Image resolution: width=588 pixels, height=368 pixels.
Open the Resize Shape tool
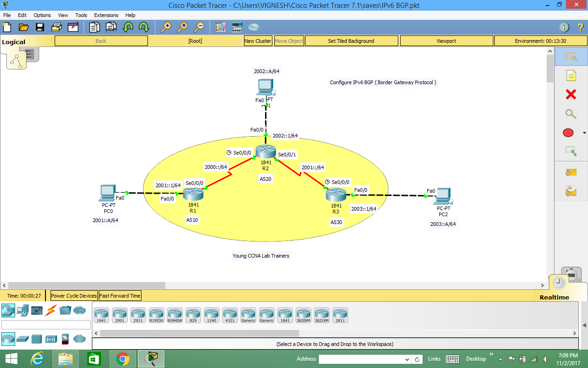(571, 150)
